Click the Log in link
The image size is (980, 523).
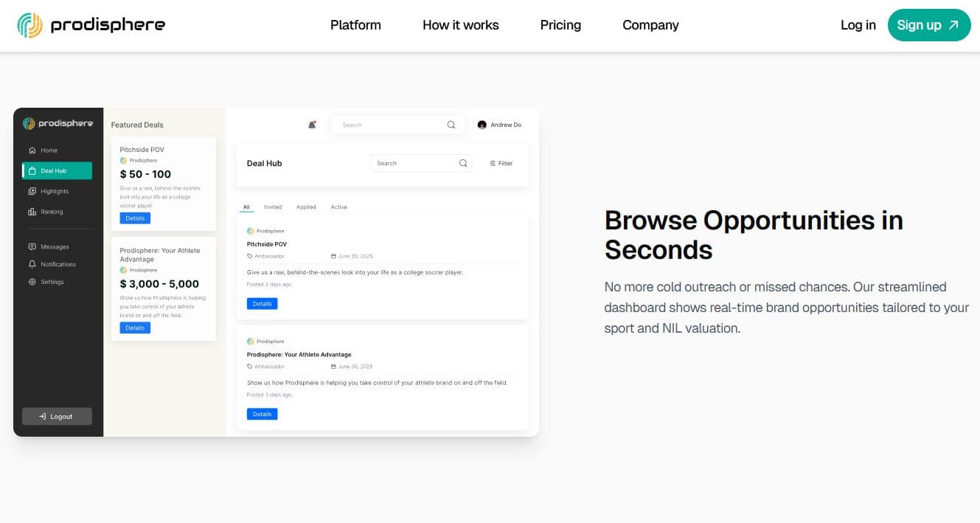858,25
